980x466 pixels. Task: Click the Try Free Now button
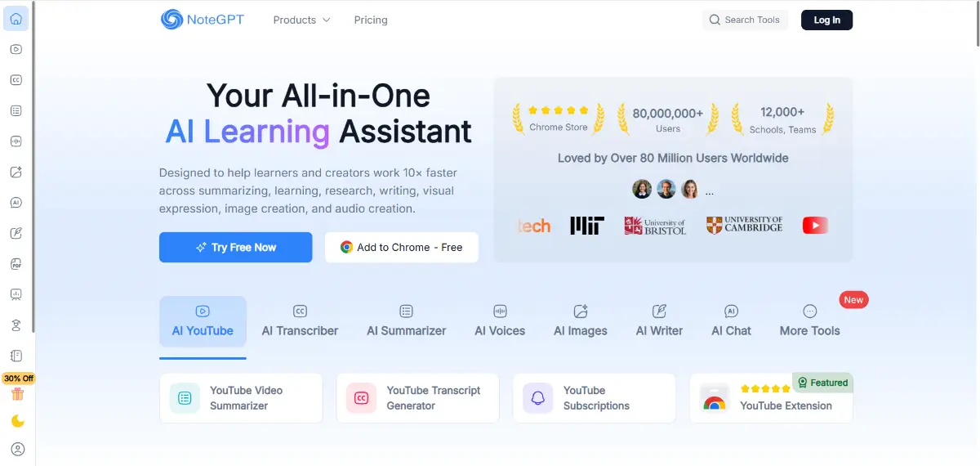click(x=235, y=247)
